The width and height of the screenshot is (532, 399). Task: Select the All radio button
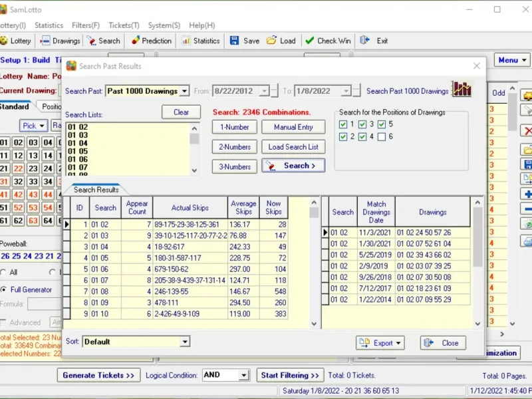coord(3,272)
